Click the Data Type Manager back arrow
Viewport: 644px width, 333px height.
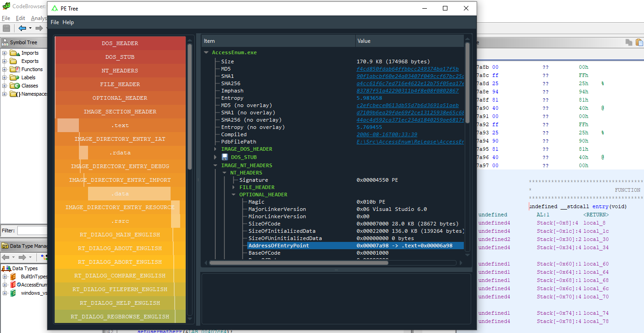(x=6, y=257)
